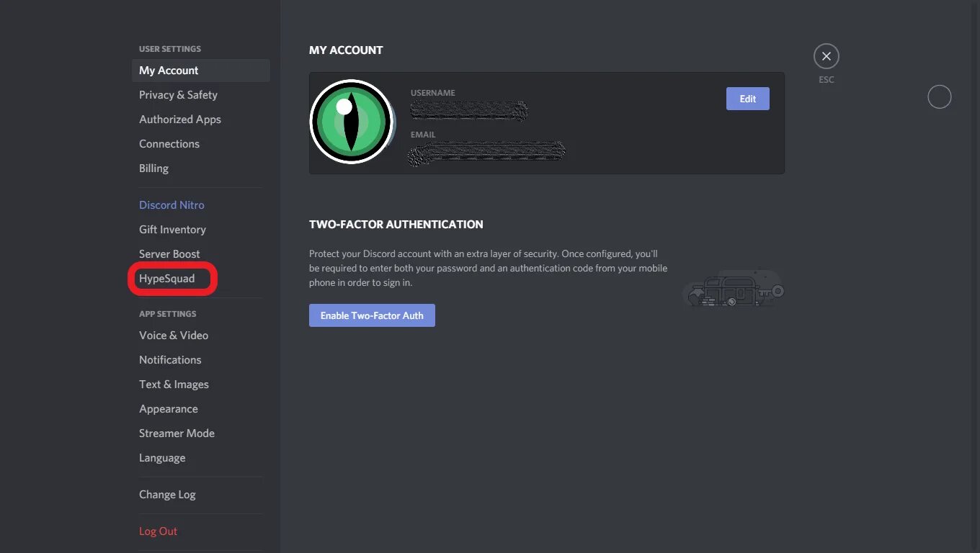Select HypeSquad in the sidebar
980x553 pixels.
tap(167, 279)
